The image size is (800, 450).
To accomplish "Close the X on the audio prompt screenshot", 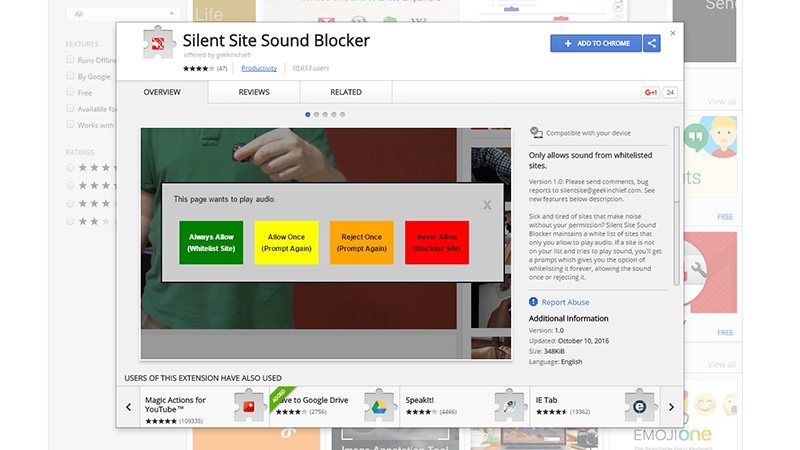I will [487, 205].
